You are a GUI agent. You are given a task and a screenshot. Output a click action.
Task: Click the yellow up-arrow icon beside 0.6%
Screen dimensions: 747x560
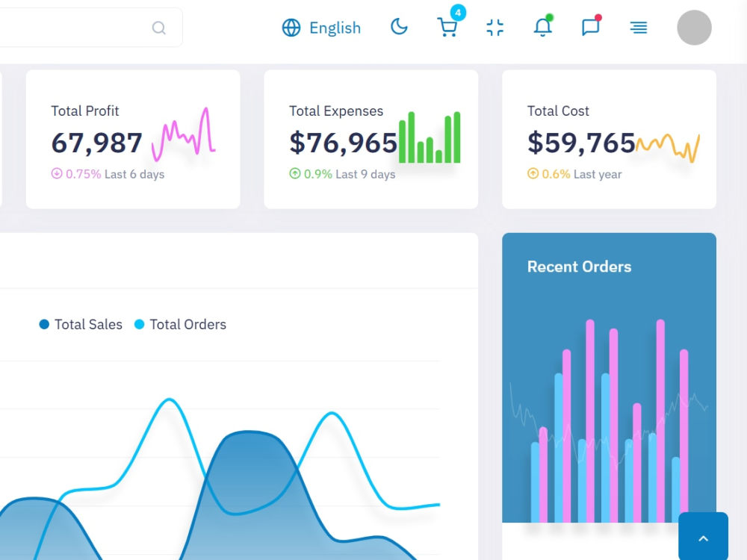[x=533, y=173]
